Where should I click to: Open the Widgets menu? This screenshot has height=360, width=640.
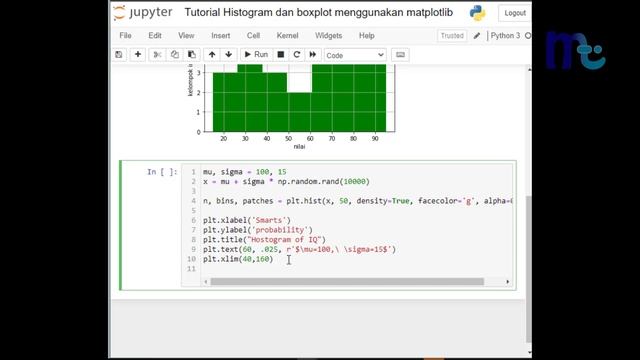click(329, 36)
